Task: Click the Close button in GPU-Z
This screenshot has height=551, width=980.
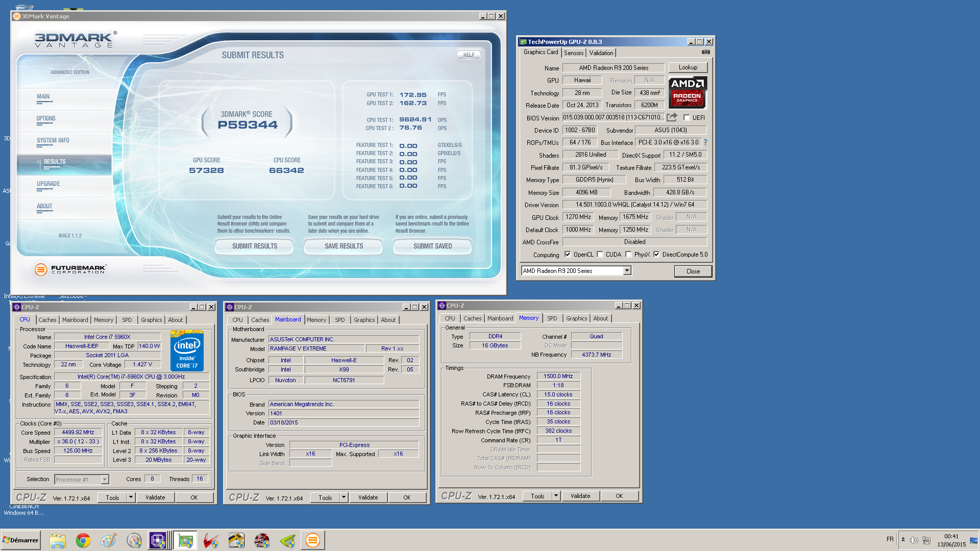Action: (693, 271)
